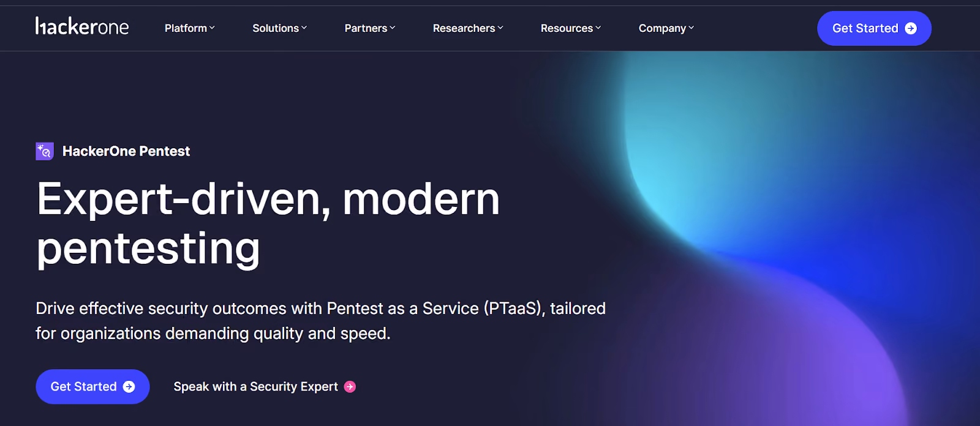Image resolution: width=980 pixels, height=426 pixels.
Task: Open the Platform menu
Action: click(x=190, y=28)
